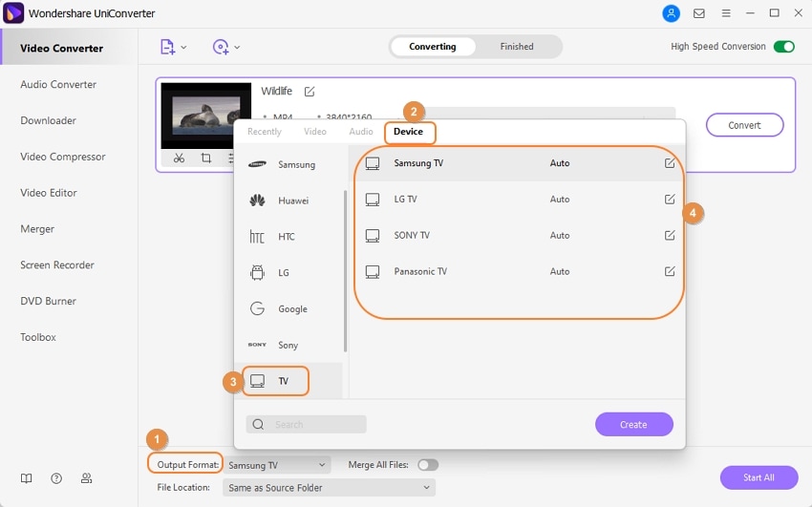The width and height of the screenshot is (812, 507).
Task: Open the user account profile icon
Action: point(672,13)
